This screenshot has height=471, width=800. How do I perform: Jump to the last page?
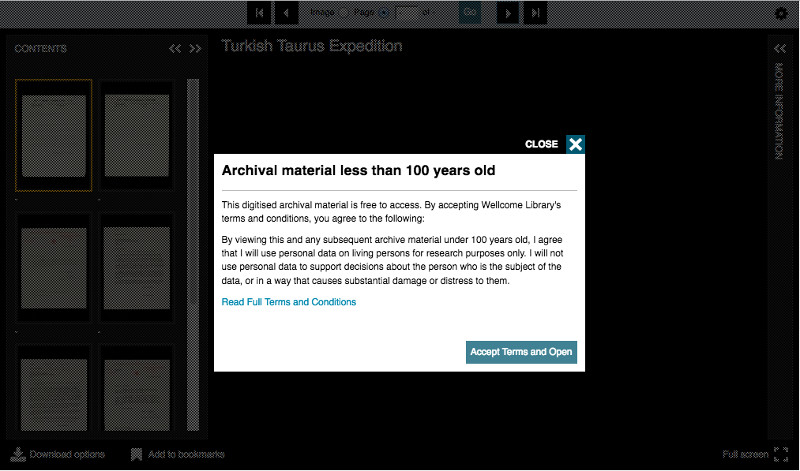click(x=535, y=13)
